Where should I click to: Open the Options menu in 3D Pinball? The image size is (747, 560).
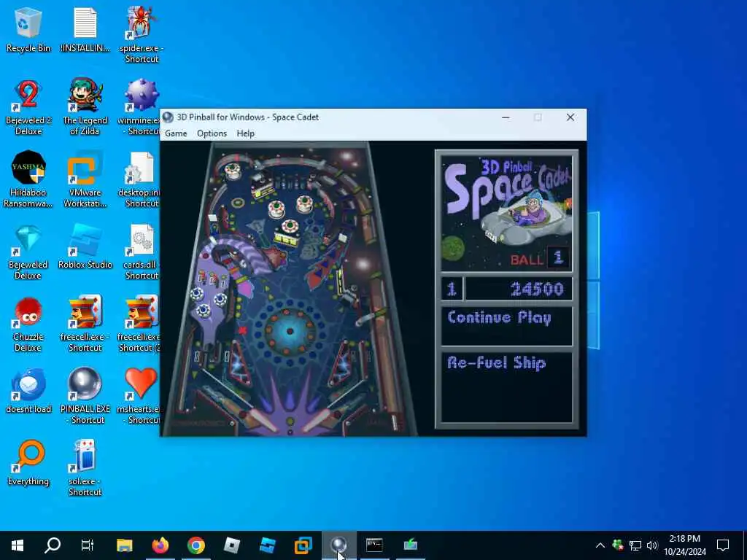(212, 133)
